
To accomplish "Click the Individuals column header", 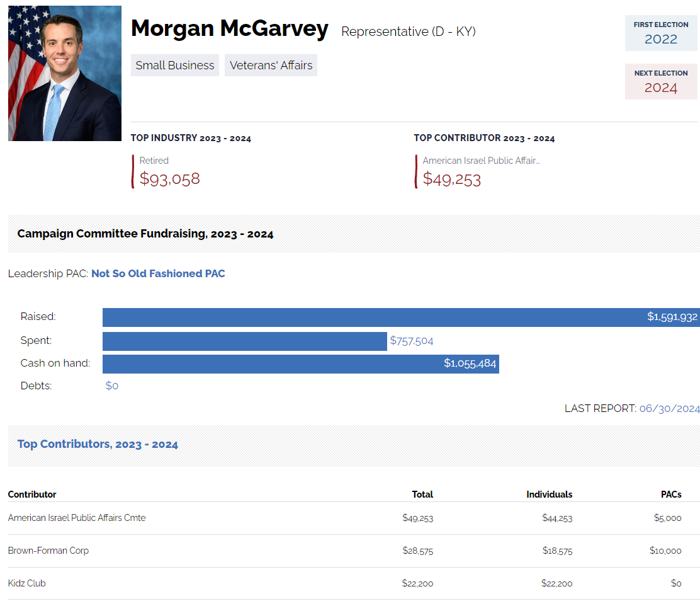I will (x=549, y=495).
